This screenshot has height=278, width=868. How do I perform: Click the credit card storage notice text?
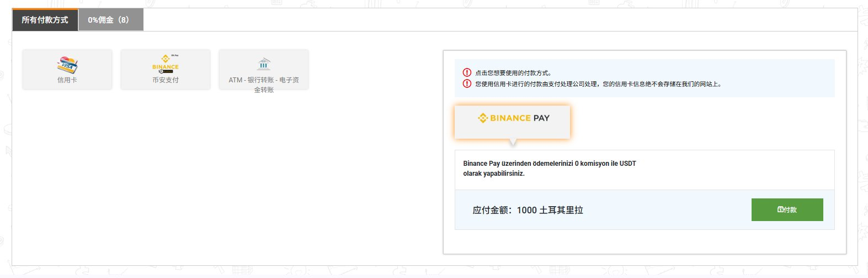598,85
